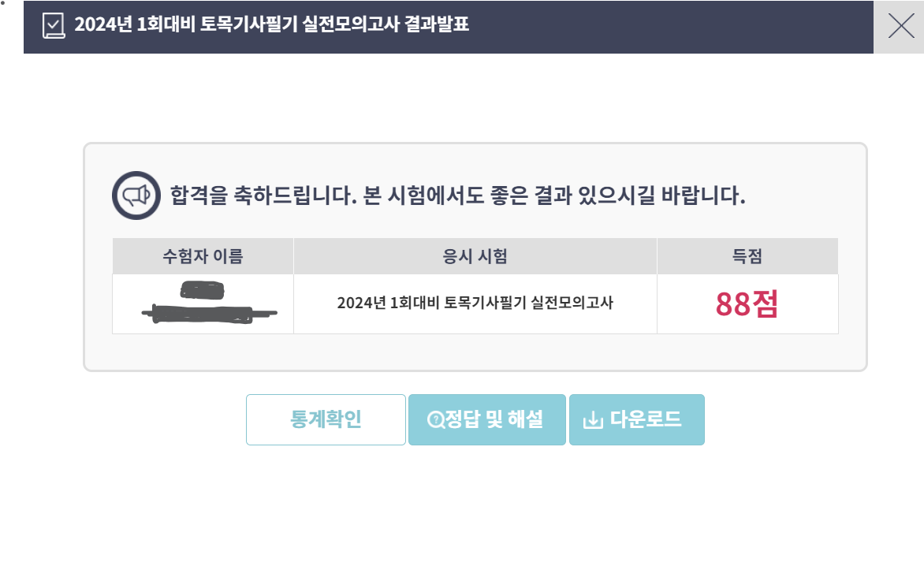Click the exam name in the 응시 시험 cell
Viewport: 924px width, 566px height.
pyautogui.click(x=475, y=303)
